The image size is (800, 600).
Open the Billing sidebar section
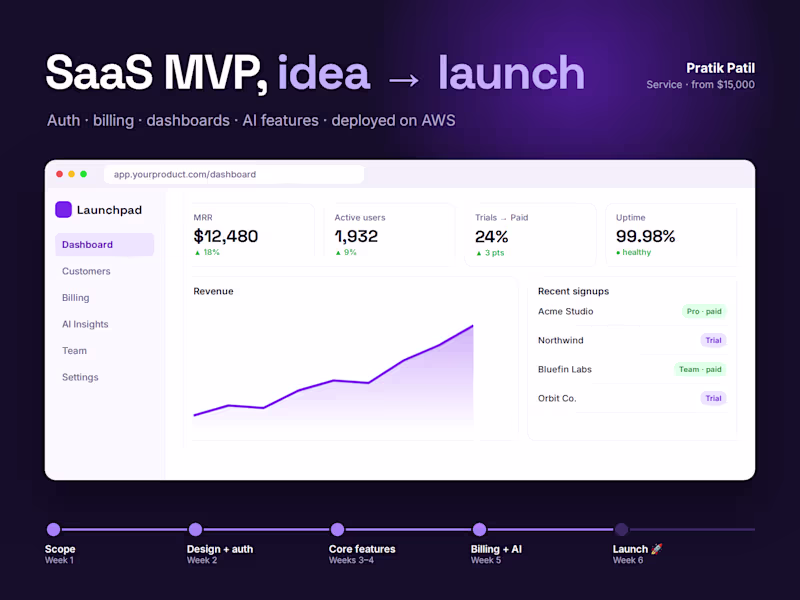[76, 297]
